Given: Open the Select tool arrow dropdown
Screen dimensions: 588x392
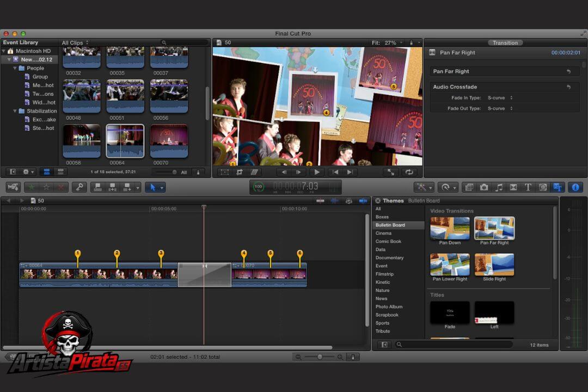Looking at the screenshot, I should [162, 187].
